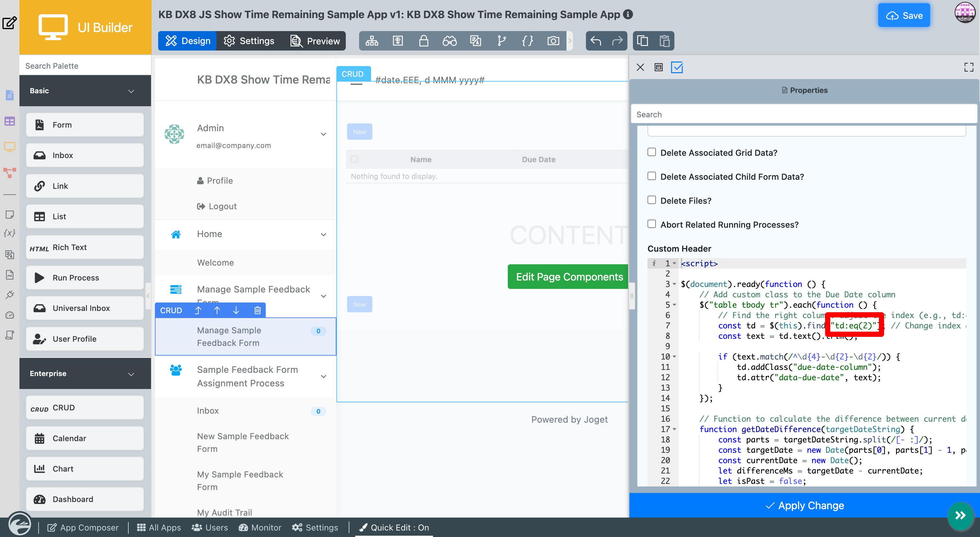Open the datalist builder sidebar icon
This screenshot has height=537, width=980.
click(9, 121)
